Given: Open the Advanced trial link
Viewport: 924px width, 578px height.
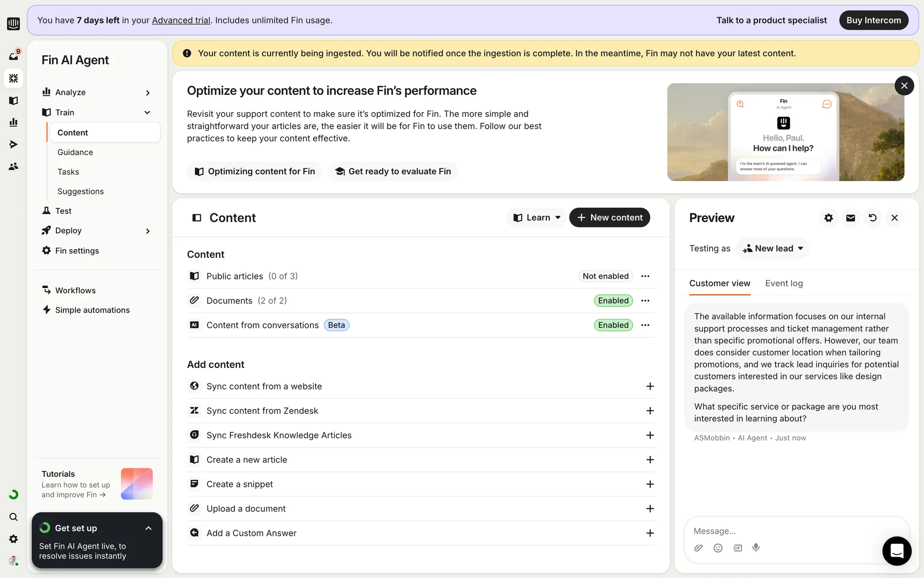Looking at the screenshot, I should [181, 20].
